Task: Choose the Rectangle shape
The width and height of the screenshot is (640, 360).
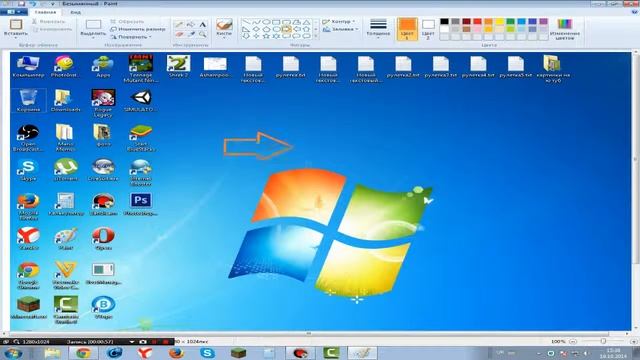Action: point(276,22)
